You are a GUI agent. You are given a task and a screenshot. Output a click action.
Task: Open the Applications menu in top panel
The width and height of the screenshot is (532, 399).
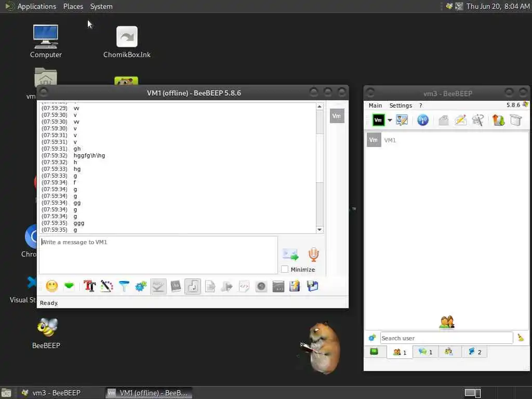click(37, 6)
